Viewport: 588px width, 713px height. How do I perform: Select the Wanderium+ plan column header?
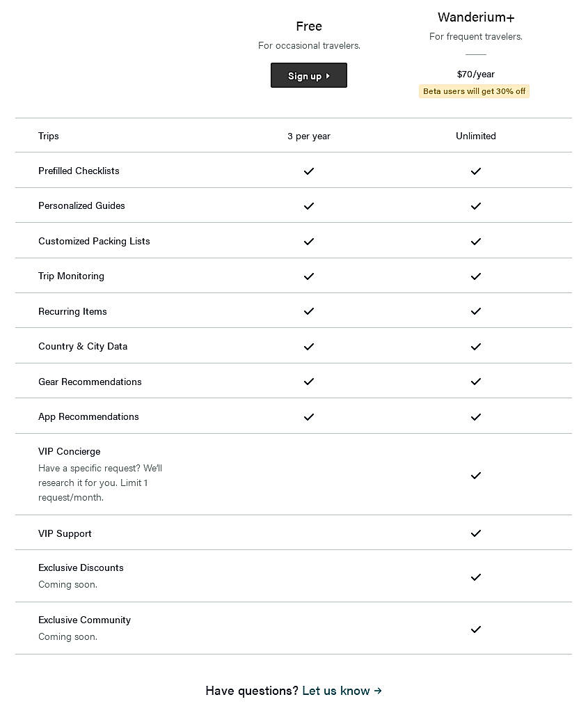476,17
